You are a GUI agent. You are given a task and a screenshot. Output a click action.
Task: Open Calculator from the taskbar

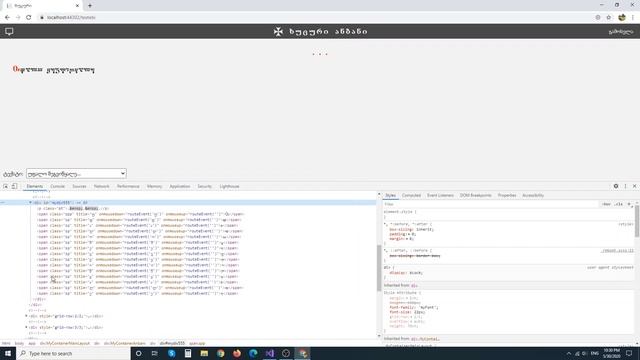pos(188,353)
